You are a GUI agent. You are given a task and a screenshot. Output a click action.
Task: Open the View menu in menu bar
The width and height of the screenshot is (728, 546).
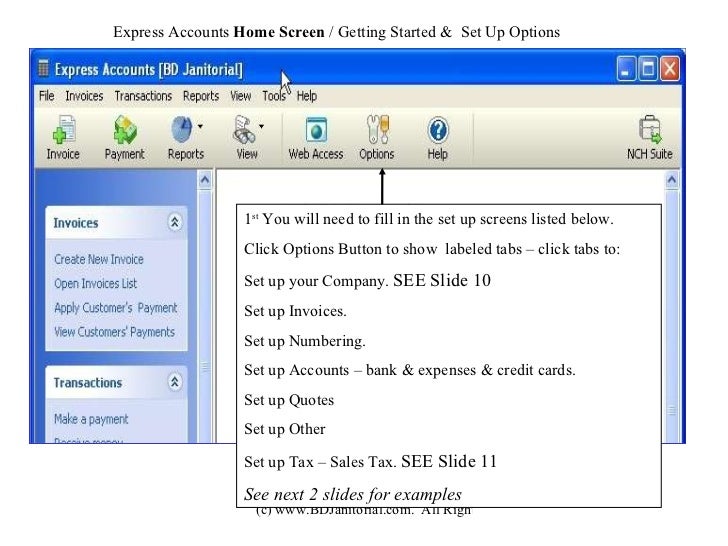[x=240, y=96]
